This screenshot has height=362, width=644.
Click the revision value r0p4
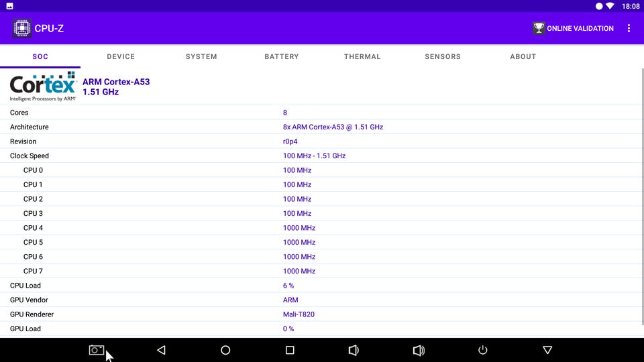pos(290,141)
